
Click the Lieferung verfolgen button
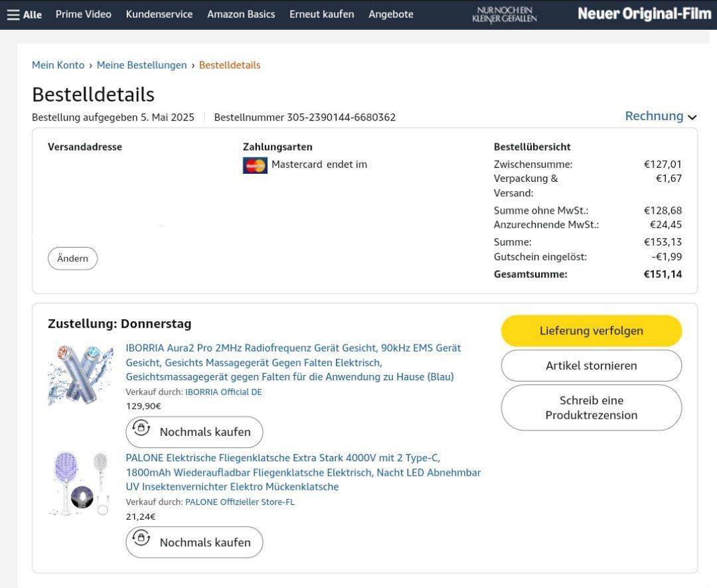click(591, 331)
